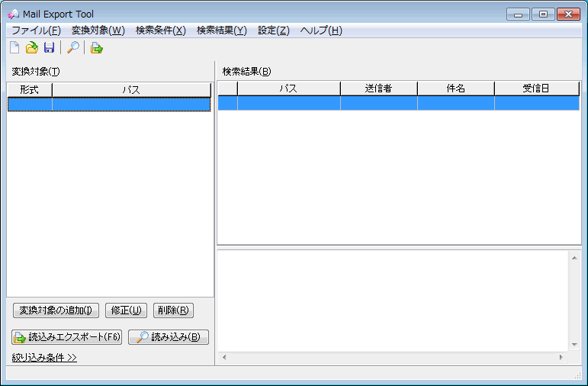Click the magnifier search toolbar icon
The height and width of the screenshot is (386, 588).
pos(73,48)
